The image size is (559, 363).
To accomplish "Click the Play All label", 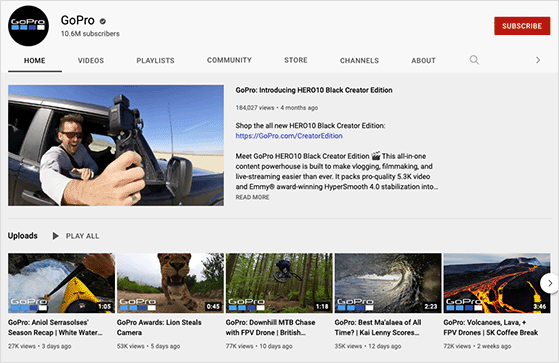I will point(82,236).
